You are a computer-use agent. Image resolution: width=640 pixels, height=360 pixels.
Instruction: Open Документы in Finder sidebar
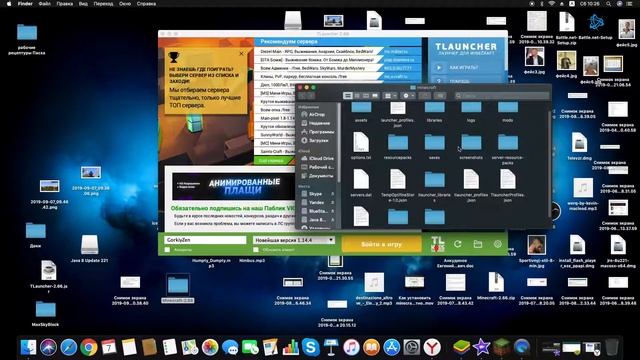click(318, 176)
